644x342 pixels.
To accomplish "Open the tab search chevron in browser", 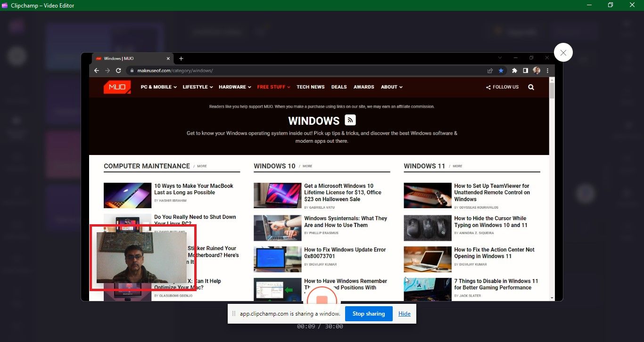I will pyautogui.click(x=500, y=57).
